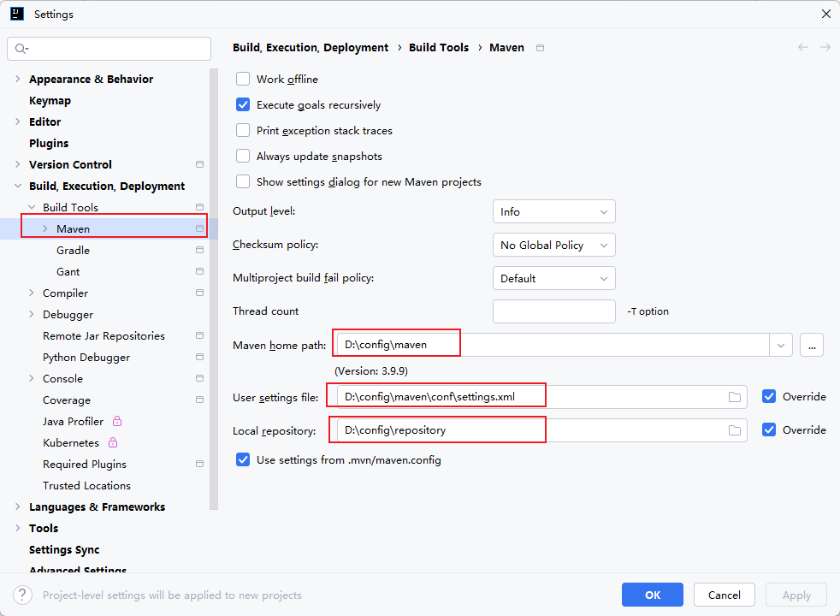Image resolution: width=840 pixels, height=616 pixels.
Task: Click project-level icon next to Build Tools
Action: 200,207
